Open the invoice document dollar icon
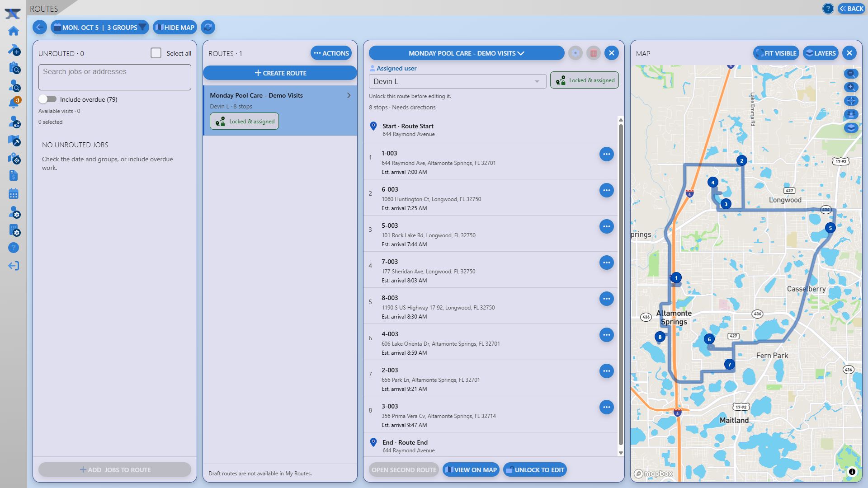The image size is (868, 488). coord(14,175)
